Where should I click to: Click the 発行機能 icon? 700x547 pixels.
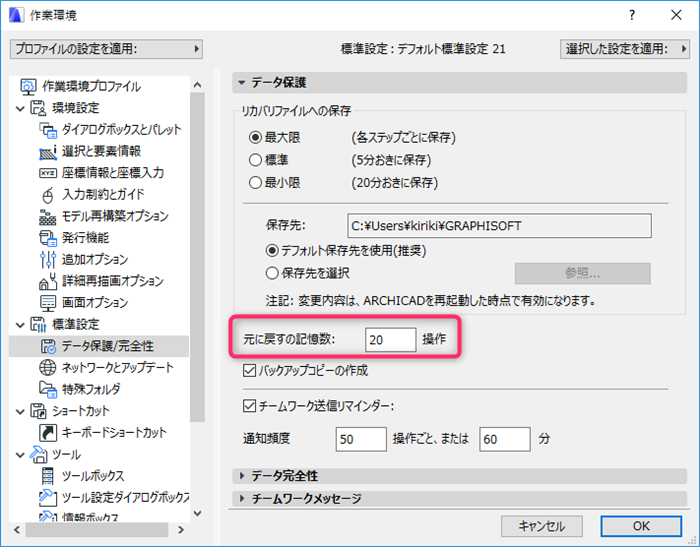tap(48, 238)
